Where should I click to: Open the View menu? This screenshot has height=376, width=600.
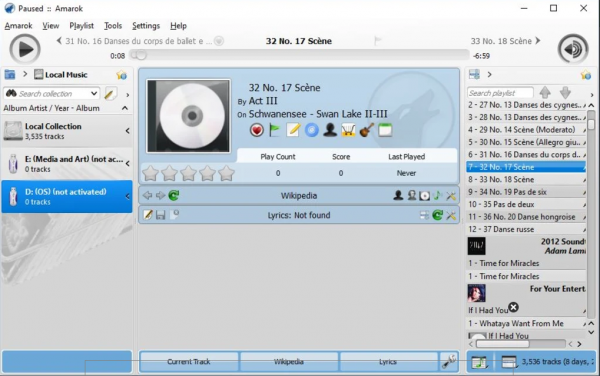pos(51,26)
